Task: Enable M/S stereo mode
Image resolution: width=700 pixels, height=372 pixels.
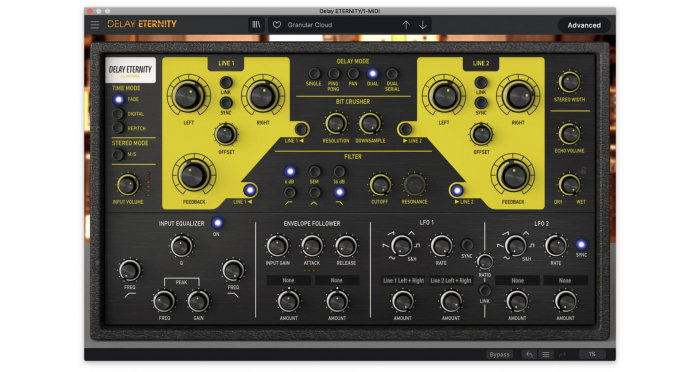Action: coord(118,155)
